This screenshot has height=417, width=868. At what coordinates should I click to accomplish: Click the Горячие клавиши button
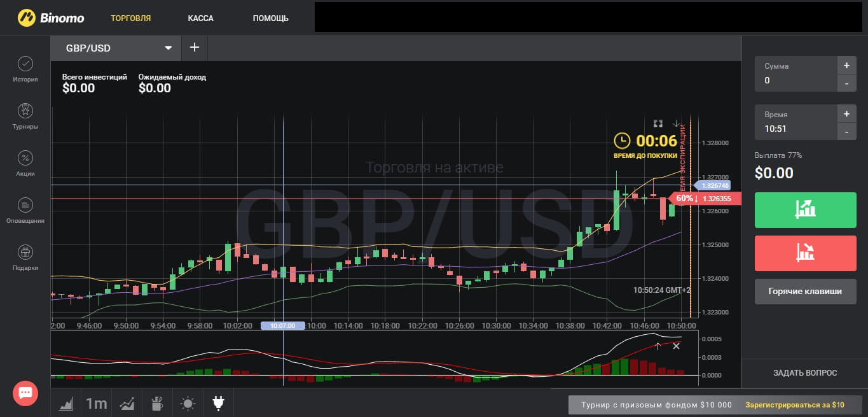805,291
